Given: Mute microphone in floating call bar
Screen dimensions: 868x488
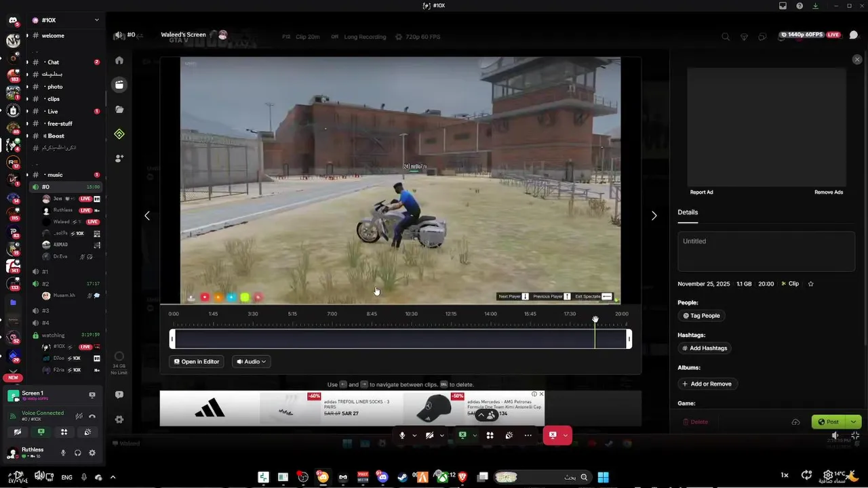Looking at the screenshot, I should tap(402, 435).
